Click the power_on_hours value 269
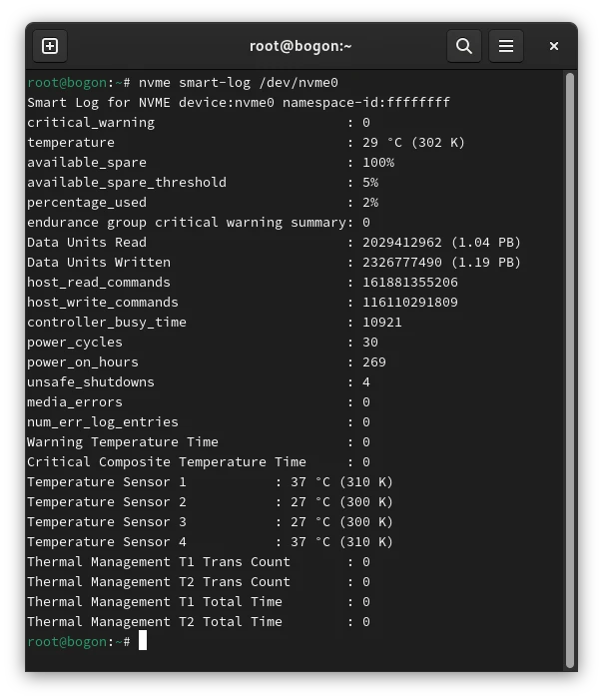This screenshot has width=603, height=700. [x=374, y=362]
